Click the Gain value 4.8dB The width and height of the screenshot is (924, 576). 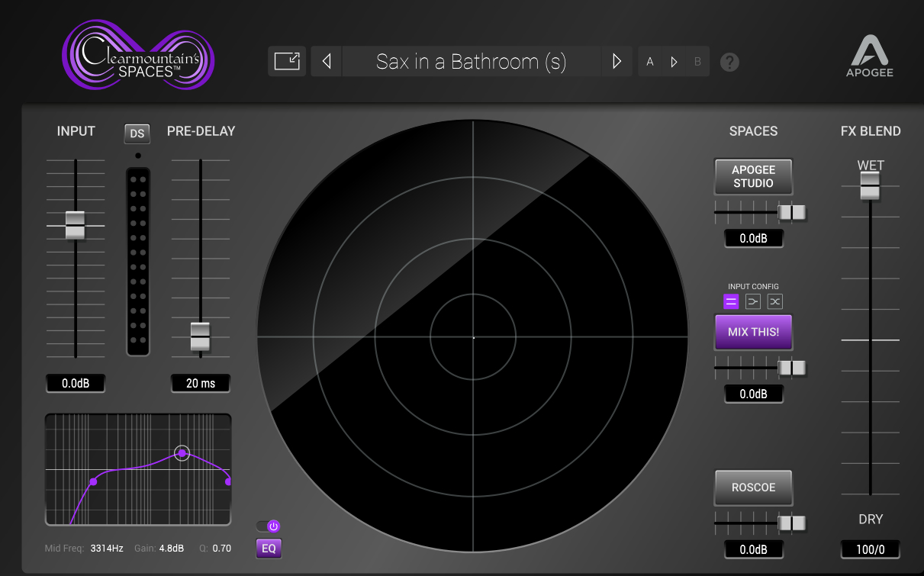(x=172, y=548)
